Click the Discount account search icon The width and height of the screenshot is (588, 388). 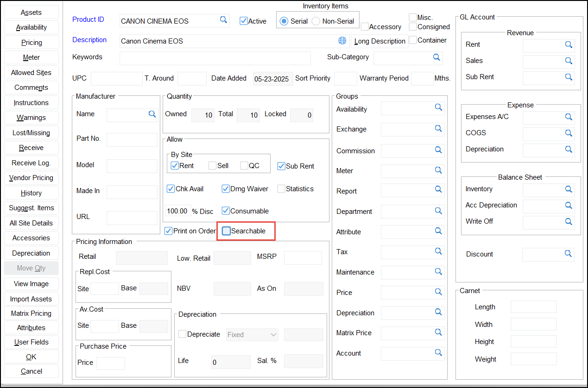[x=568, y=254]
